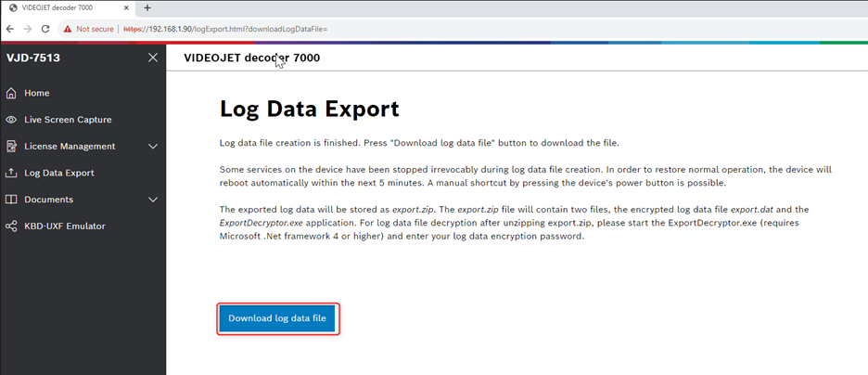Expand the License Management chevron
The image size is (868, 375).
[x=153, y=147]
